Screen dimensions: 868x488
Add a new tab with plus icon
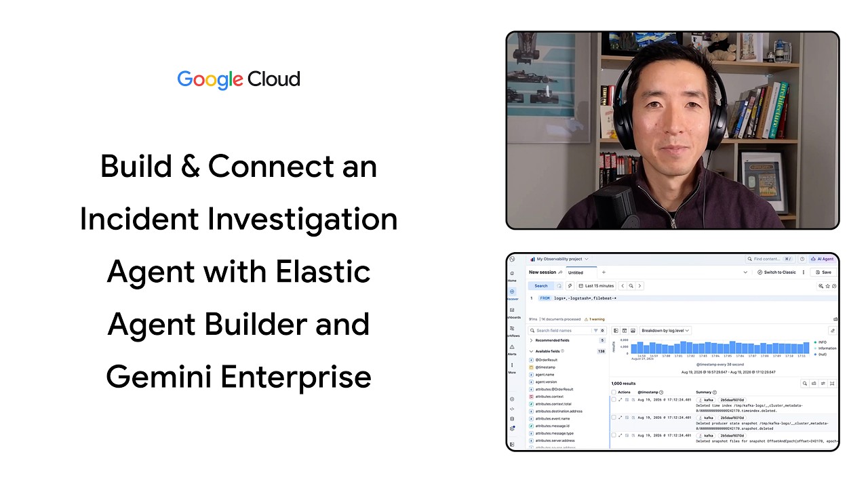[604, 272]
